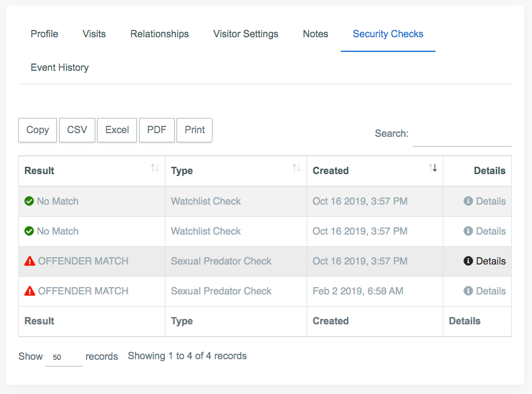Download the table as PDF
The height and width of the screenshot is (394, 532).
point(157,130)
